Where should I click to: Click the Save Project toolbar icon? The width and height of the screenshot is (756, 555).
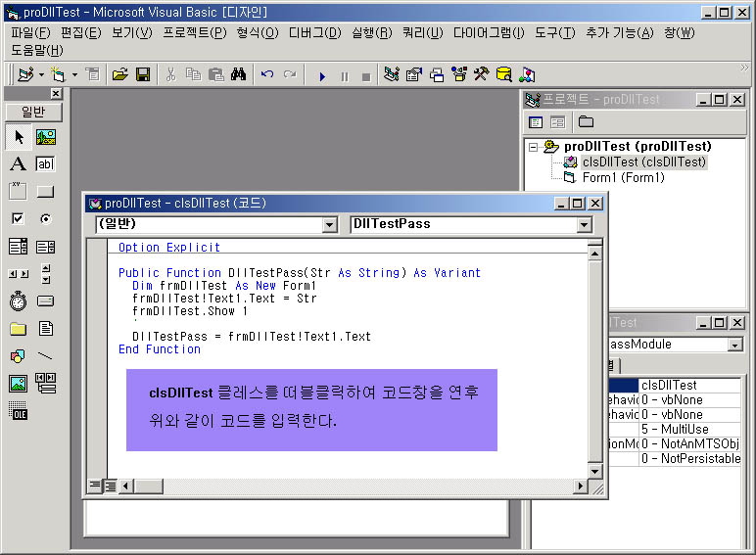click(143, 74)
